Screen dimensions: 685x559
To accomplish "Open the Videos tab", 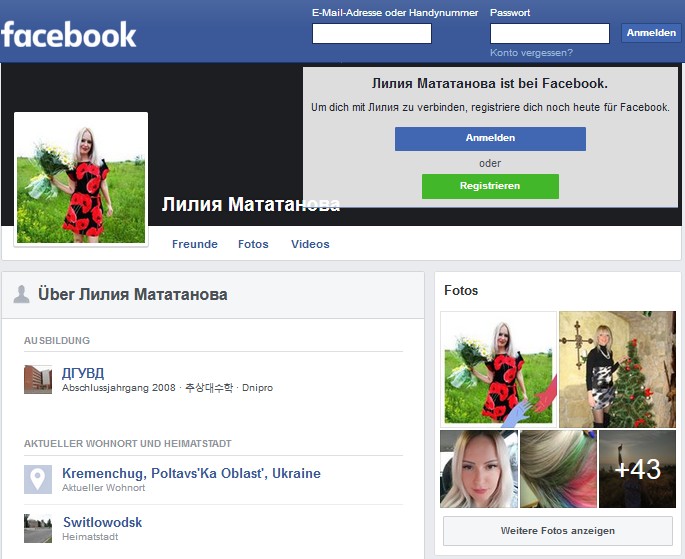I will pyautogui.click(x=310, y=244).
